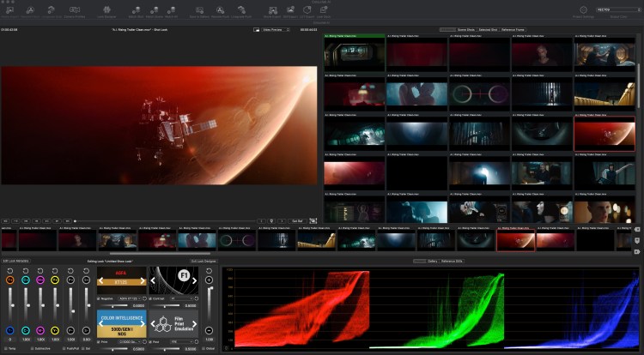
Task: Open the Rec.709 output color dropdown
Action: pyautogui.click(x=617, y=9)
